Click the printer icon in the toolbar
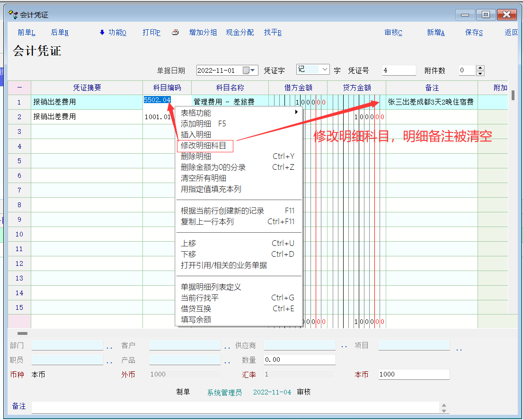The image size is (523, 420). 175,33
